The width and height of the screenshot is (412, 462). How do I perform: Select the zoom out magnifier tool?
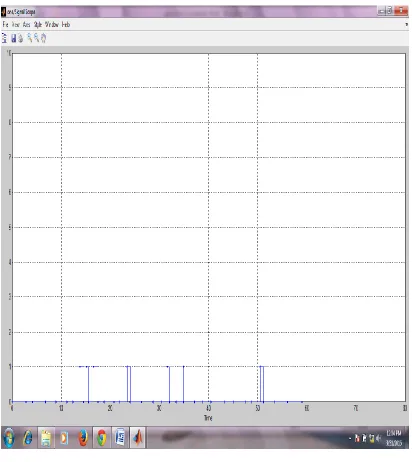[36, 38]
